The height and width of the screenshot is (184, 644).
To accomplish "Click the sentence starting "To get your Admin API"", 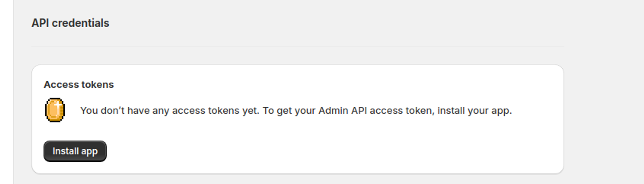I will click(387, 111).
